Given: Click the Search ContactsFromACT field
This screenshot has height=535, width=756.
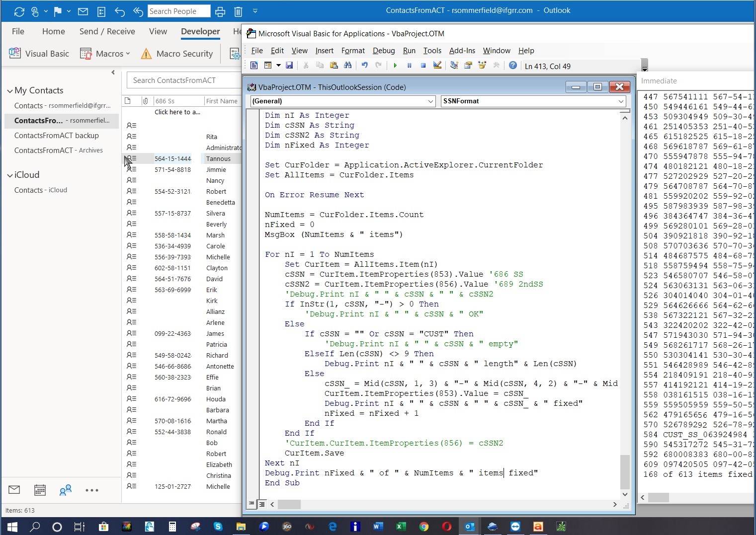Looking at the screenshot, I should [x=184, y=80].
